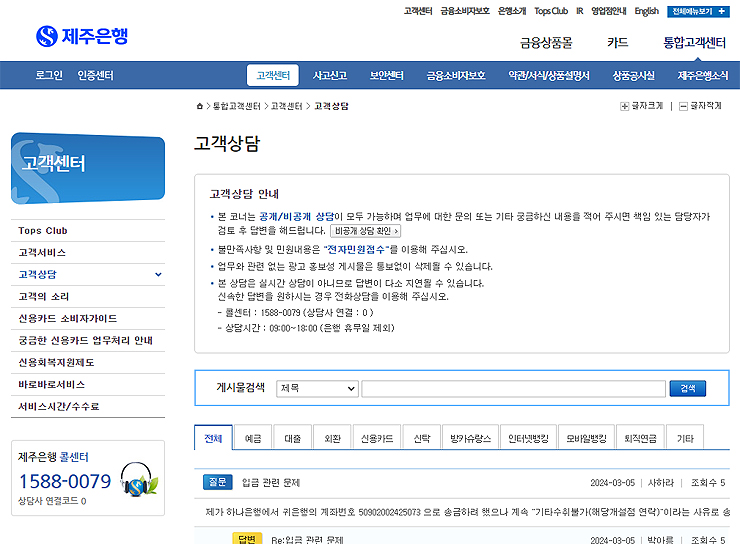Open 고객서비스 in the sidebar

[x=88, y=253]
